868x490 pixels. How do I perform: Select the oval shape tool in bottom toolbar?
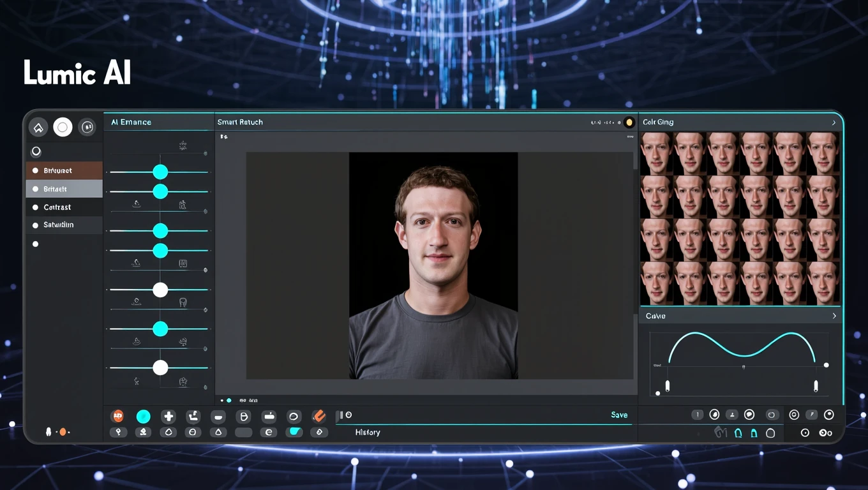(x=294, y=417)
